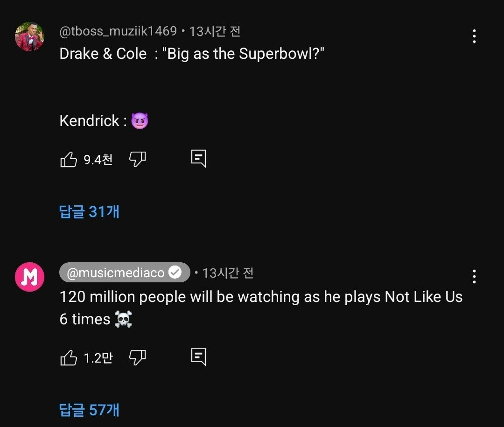Click the 9.4천 like count
This screenshot has height=427, width=504.
point(98,160)
